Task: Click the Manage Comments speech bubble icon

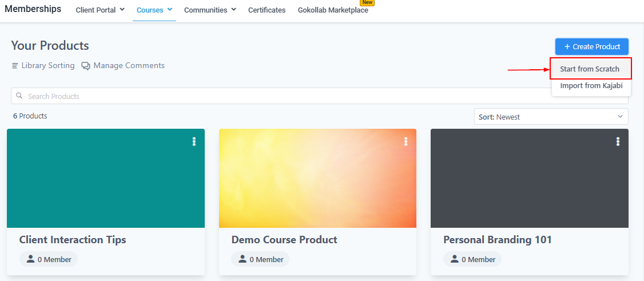Action: (86, 66)
